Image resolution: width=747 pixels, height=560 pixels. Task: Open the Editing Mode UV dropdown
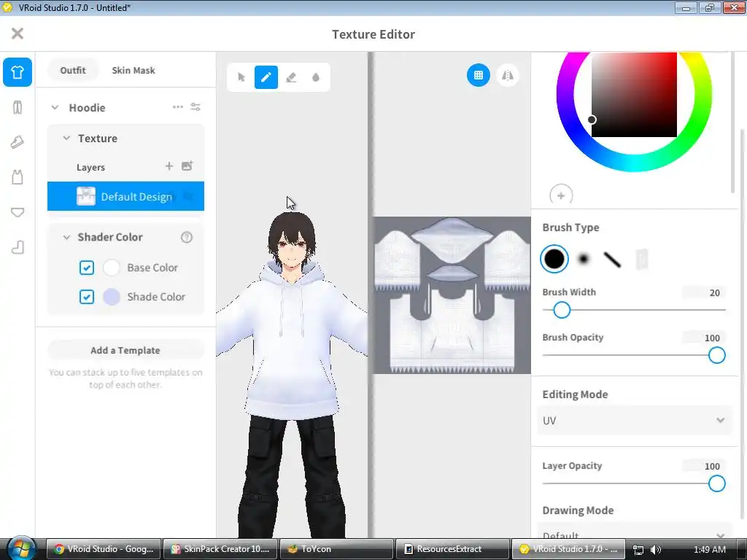[634, 421]
